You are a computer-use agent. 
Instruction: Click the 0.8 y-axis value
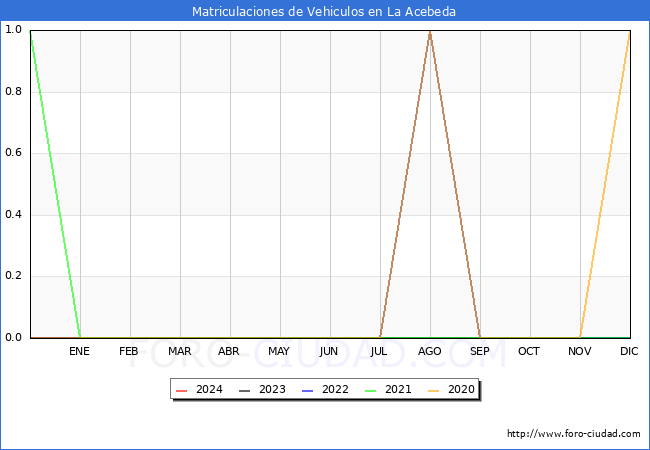[13, 91]
